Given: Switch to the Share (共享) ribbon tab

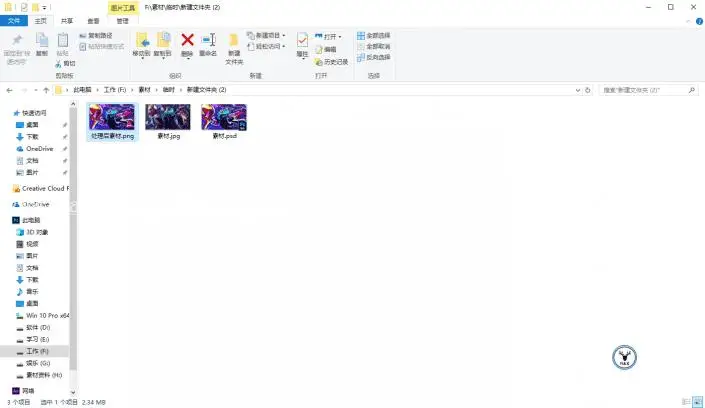Looking at the screenshot, I should point(67,21).
